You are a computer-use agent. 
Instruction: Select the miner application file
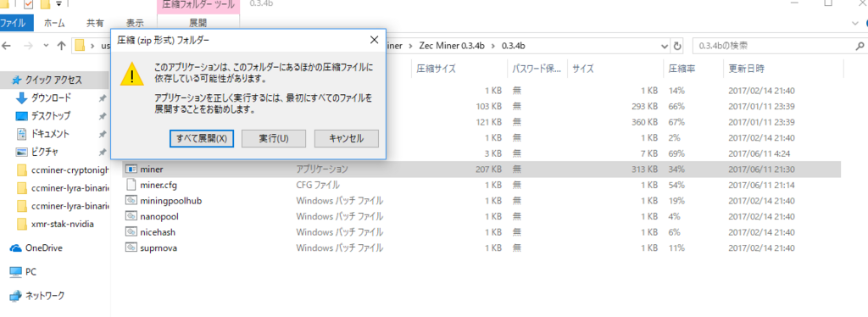click(481, 169)
